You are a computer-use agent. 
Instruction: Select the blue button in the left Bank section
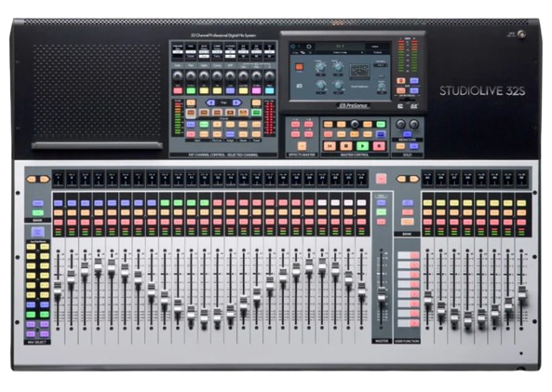click(37, 203)
